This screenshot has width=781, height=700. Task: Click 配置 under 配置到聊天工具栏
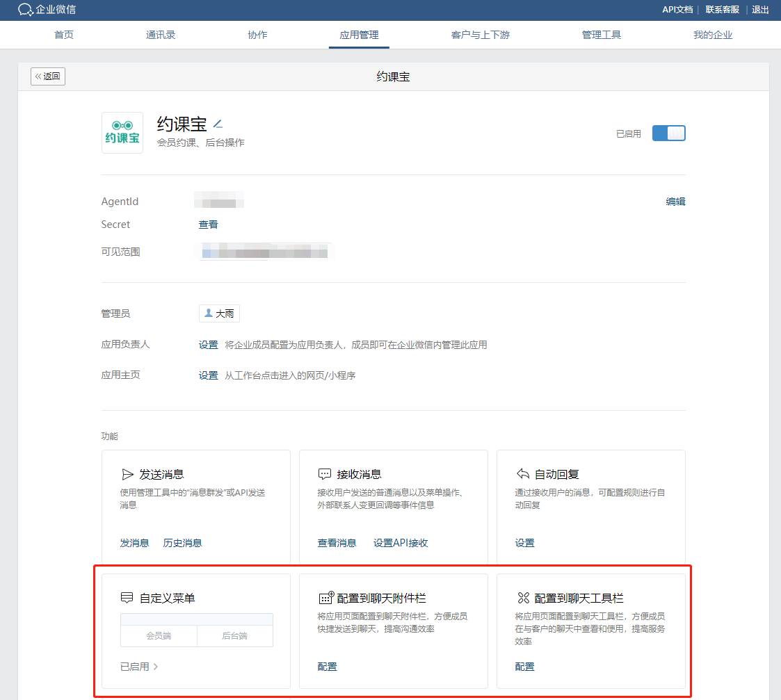pyautogui.click(x=524, y=666)
